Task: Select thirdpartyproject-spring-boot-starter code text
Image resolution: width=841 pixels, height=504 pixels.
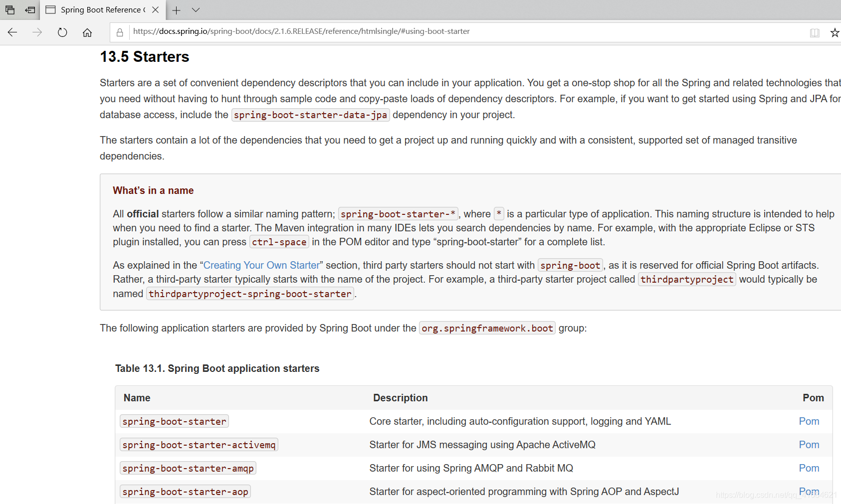Action: (250, 294)
